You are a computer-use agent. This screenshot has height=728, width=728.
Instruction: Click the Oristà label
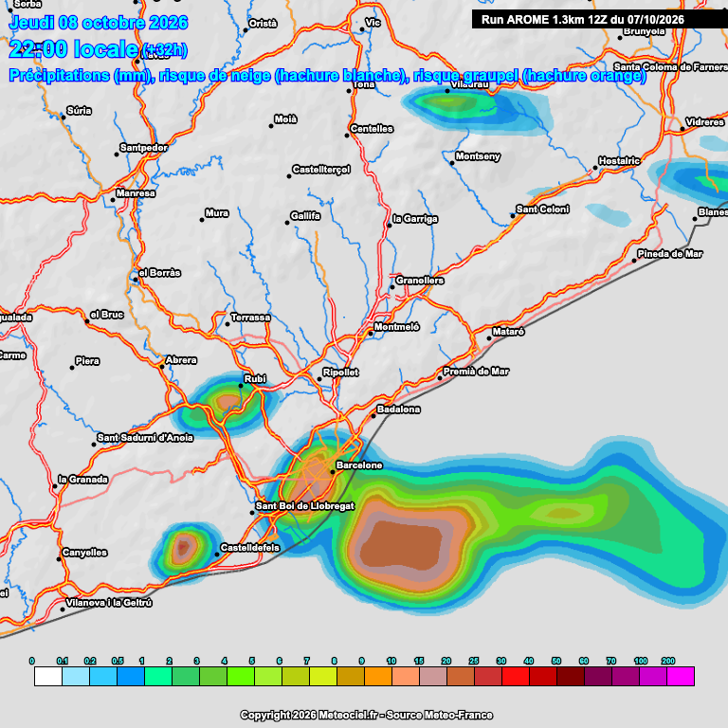pos(263,23)
